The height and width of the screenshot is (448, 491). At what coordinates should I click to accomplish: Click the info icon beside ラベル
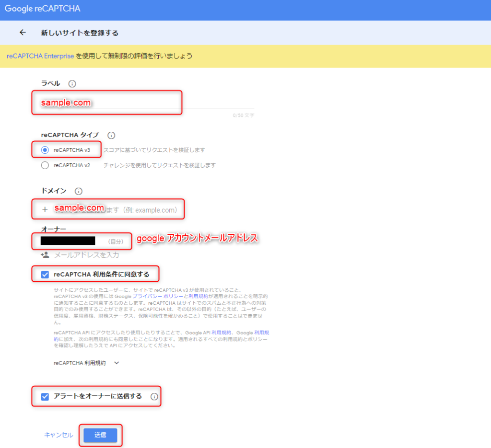click(x=72, y=84)
